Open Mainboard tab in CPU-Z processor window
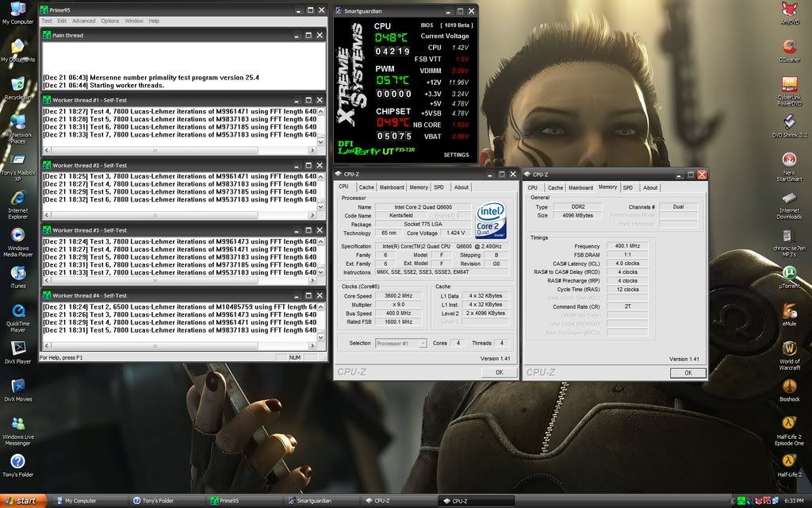Screen dimensions: 812x508 pyautogui.click(x=392, y=187)
